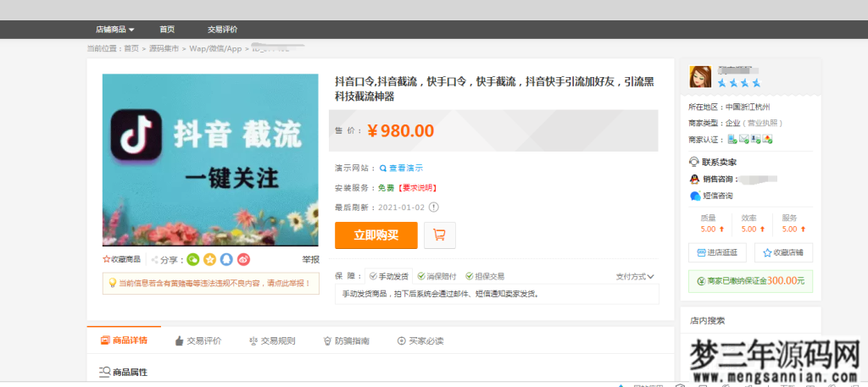Share via yellow QQ Zone star icon
The height and width of the screenshot is (387, 868).
(210, 259)
